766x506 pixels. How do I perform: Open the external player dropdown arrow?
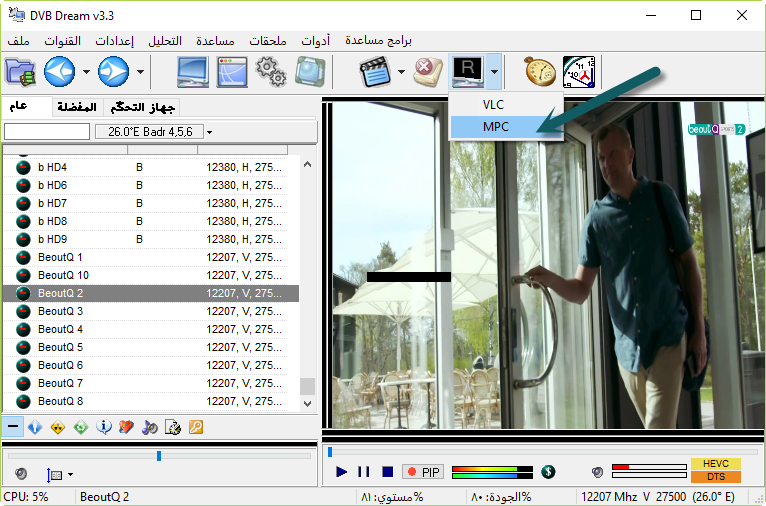pos(494,72)
